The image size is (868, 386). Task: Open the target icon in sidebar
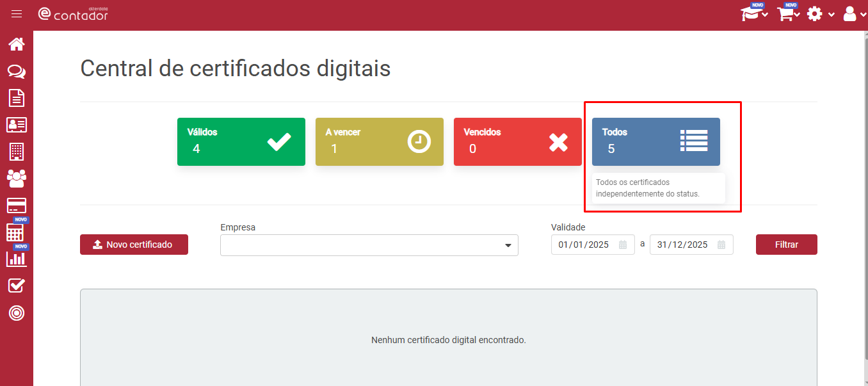point(17,313)
